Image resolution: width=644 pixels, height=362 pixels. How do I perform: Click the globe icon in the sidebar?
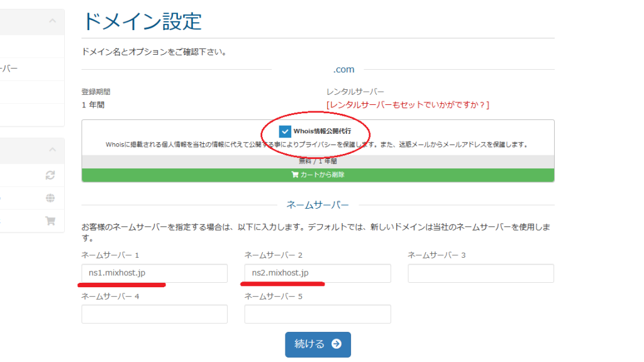tap(50, 198)
